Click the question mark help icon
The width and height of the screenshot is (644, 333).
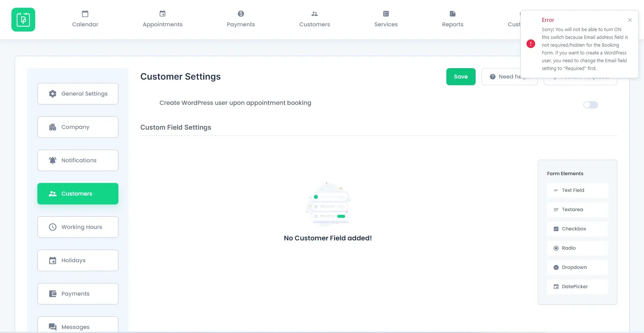tap(493, 77)
